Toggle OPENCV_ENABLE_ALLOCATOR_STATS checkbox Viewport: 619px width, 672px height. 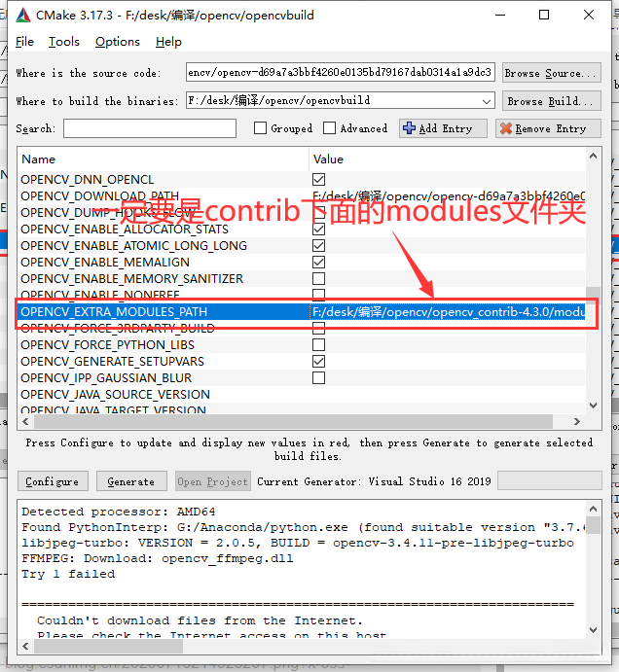tap(318, 229)
